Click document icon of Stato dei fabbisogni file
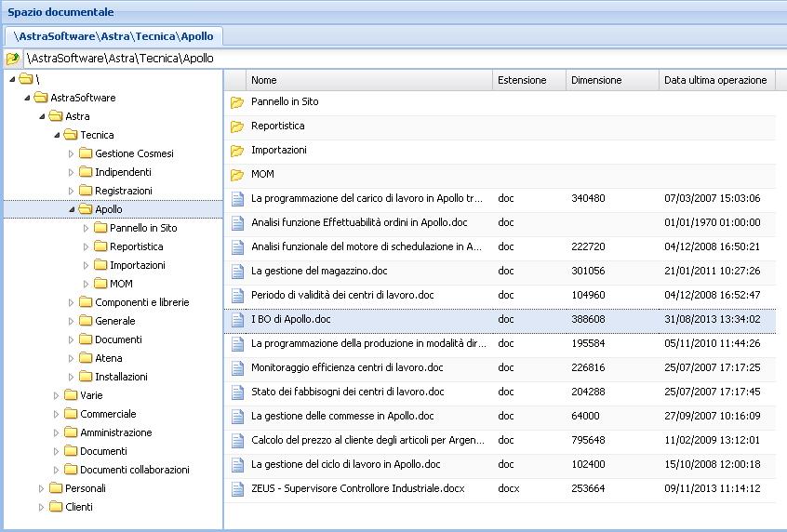The image size is (787, 532). 237,392
